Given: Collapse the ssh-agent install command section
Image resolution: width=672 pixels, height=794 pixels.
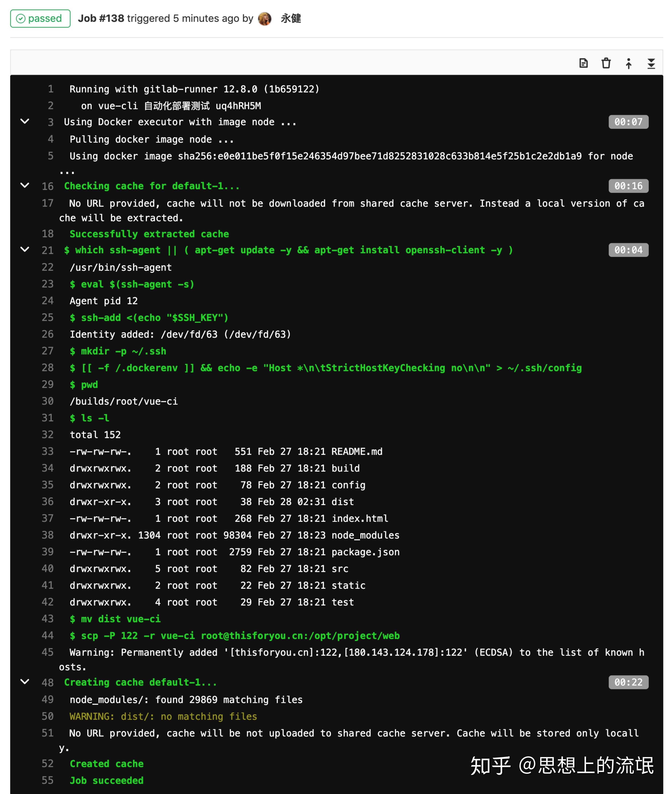Looking at the screenshot, I should point(25,250).
